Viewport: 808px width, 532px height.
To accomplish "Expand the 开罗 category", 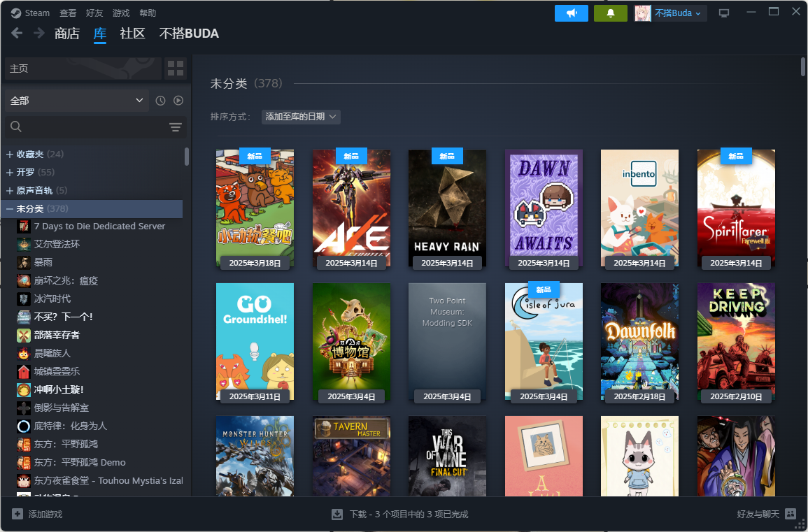I will point(9,172).
